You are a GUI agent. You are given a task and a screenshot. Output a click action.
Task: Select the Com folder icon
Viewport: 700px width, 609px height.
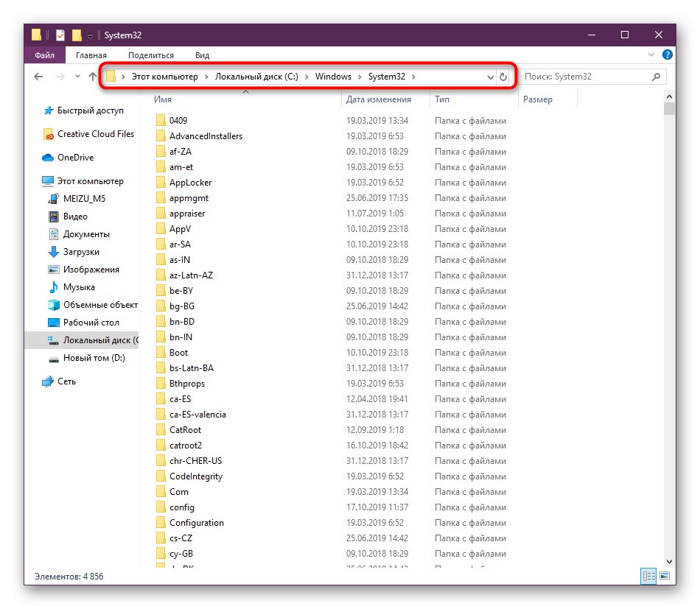pyautogui.click(x=161, y=492)
